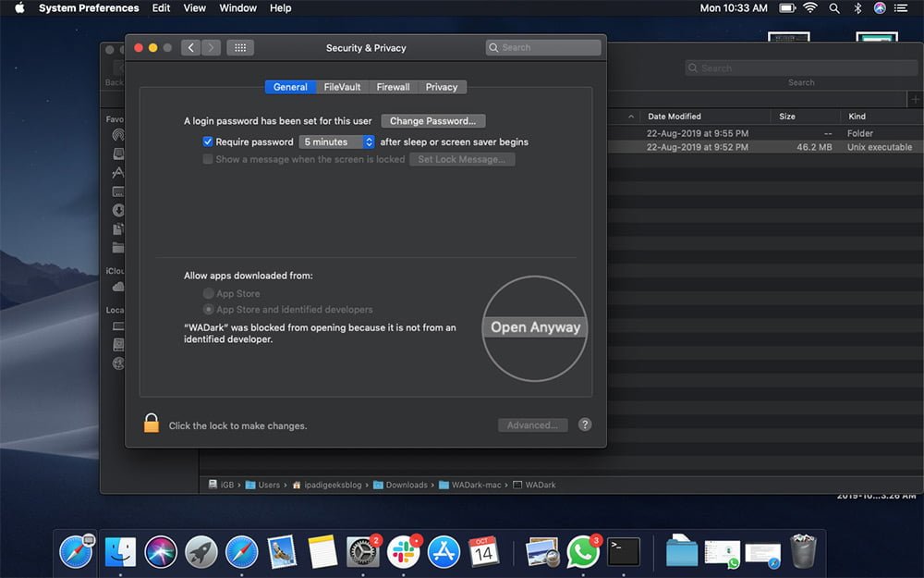Click the Advanced button
The image size is (924, 578).
tap(533, 425)
